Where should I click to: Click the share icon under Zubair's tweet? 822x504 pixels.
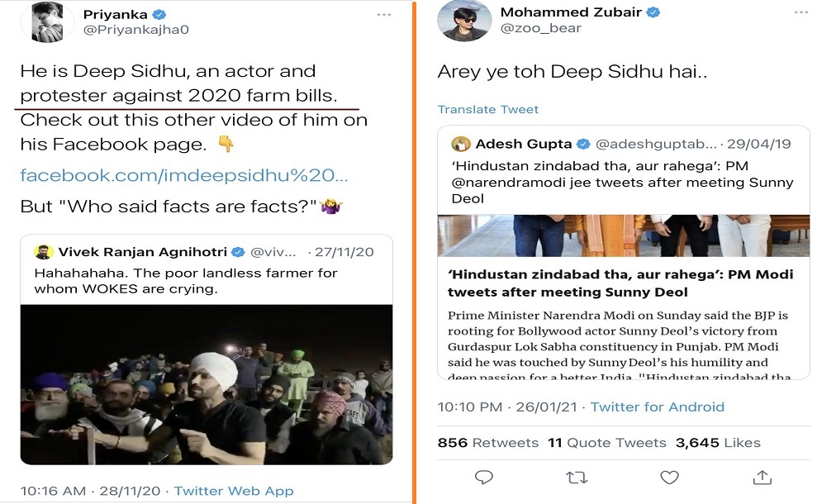point(762,478)
